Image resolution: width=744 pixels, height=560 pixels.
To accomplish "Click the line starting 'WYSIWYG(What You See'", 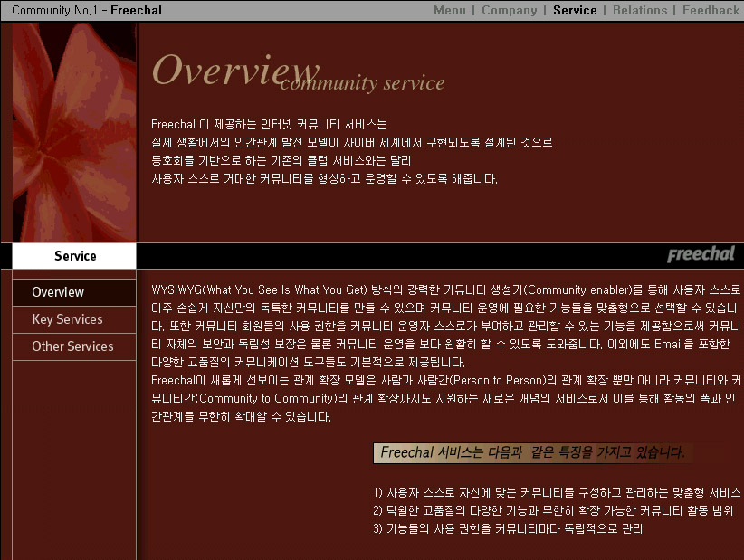I will (x=445, y=289).
